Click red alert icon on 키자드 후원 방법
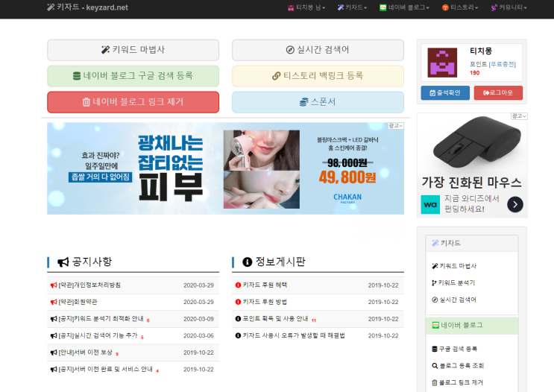Image resolution: width=554 pixels, height=392 pixels. (x=238, y=302)
